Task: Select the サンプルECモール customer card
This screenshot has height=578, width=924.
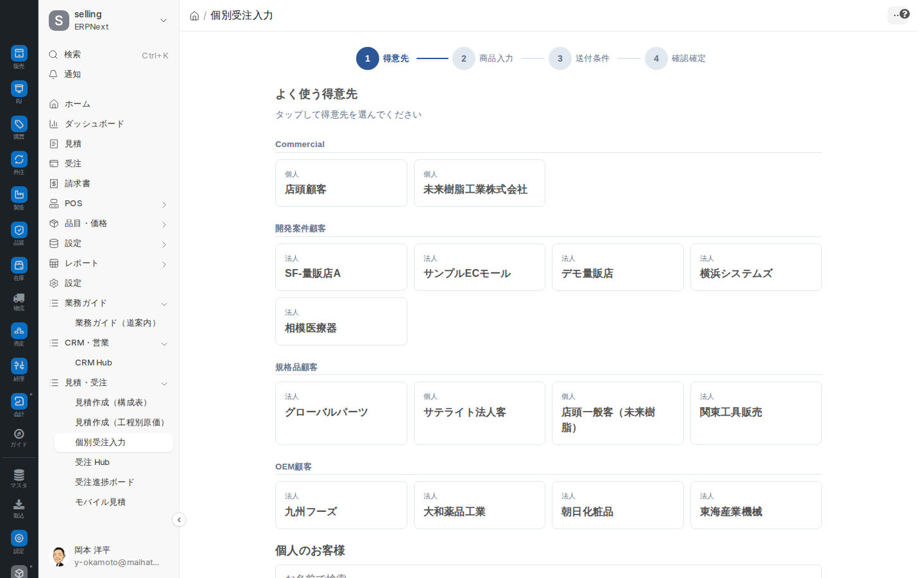Action: [x=479, y=267]
